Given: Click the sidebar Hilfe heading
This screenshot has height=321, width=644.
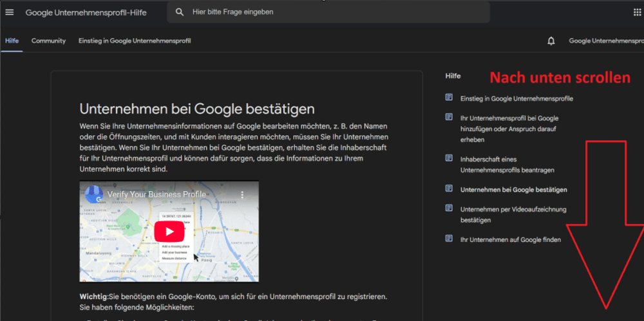Looking at the screenshot, I should [453, 76].
